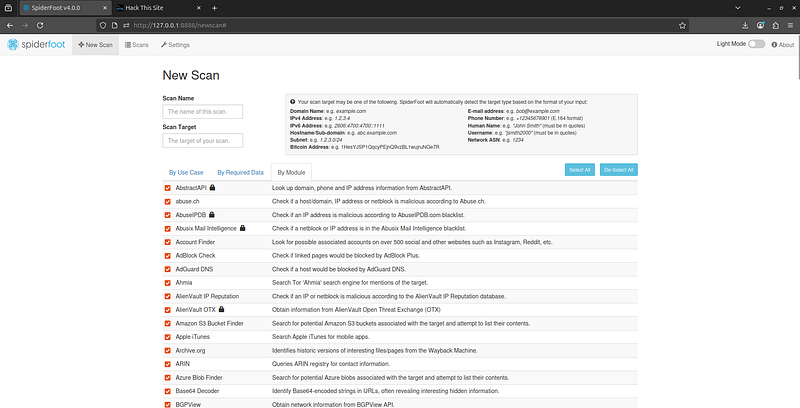
Task: Go to the Scans page
Action: pos(137,45)
